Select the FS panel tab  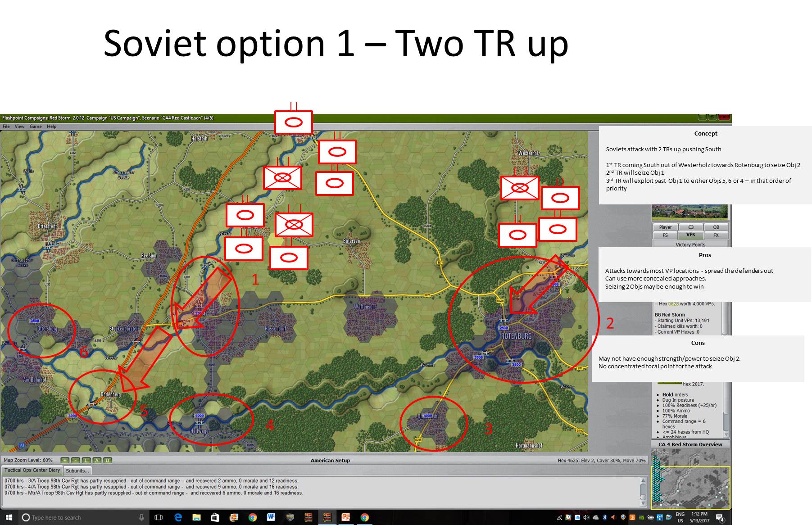[665, 235]
